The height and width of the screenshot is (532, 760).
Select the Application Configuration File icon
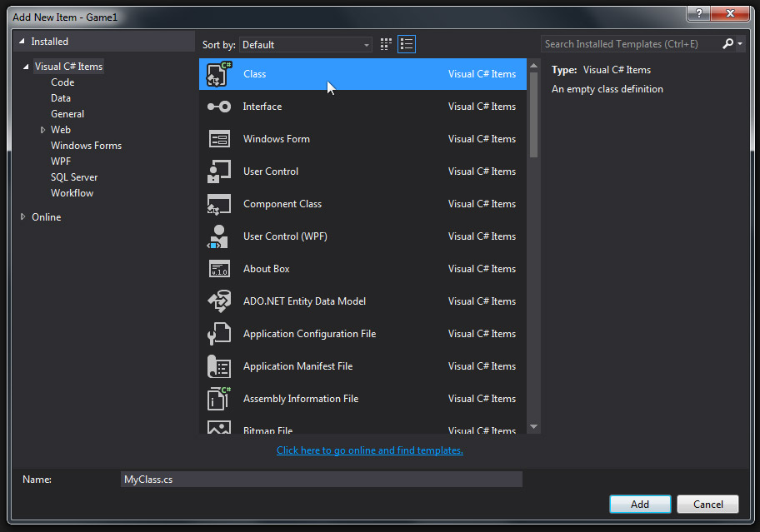pos(218,334)
